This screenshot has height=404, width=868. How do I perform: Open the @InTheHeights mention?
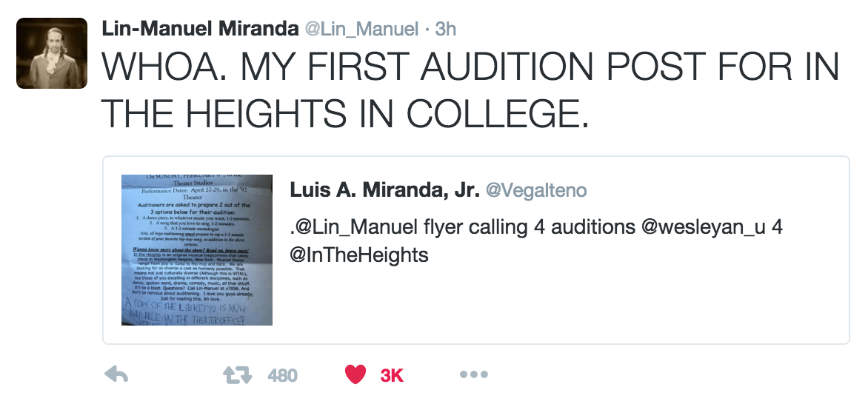point(359,255)
